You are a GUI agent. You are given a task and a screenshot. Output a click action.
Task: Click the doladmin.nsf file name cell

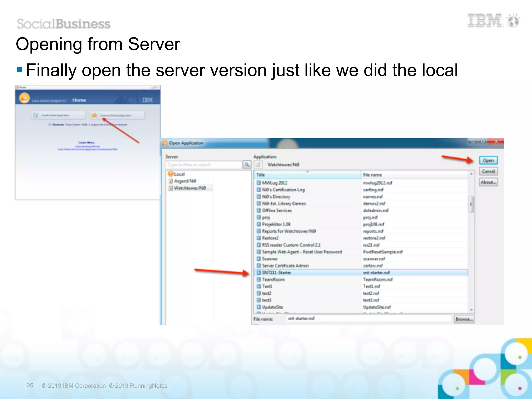pyautogui.click(x=376, y=210)
